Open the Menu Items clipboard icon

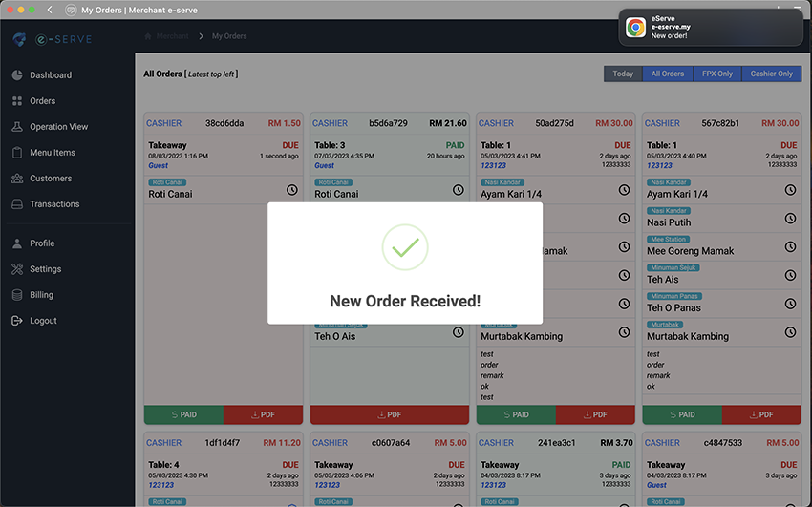coord(17,153)
